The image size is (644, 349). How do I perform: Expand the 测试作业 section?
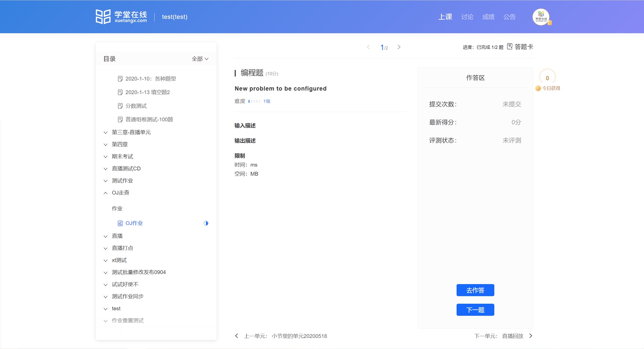tap(106, 181)
